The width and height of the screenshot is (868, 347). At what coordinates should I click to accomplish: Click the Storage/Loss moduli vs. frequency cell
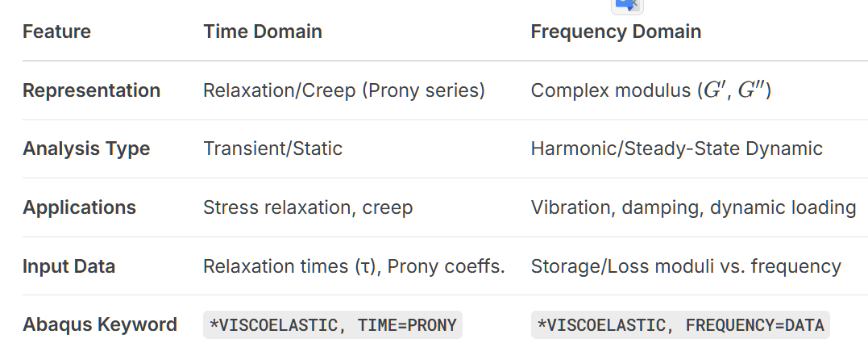[x=686, y=266]
